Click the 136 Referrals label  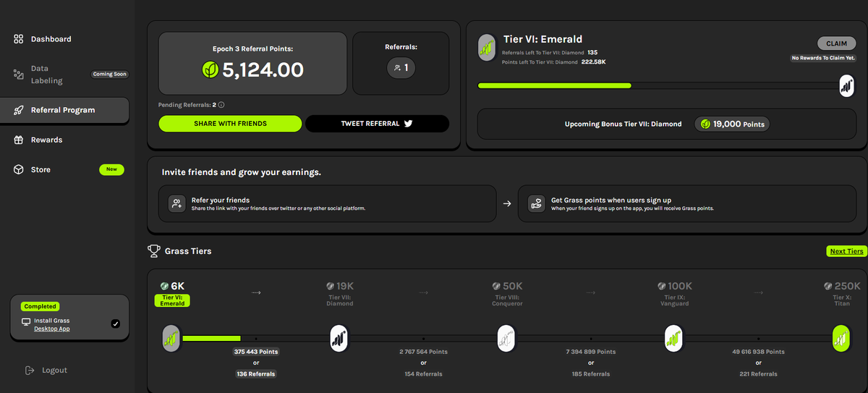pyautogui.click(x=256, y=374)
